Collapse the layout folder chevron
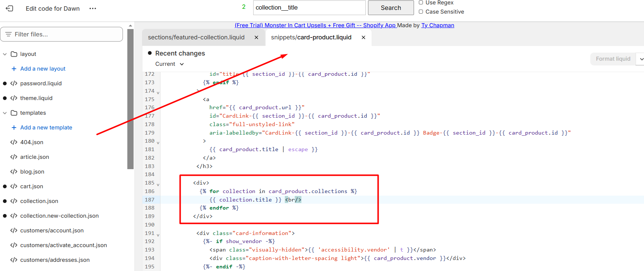 pos(5,54)
